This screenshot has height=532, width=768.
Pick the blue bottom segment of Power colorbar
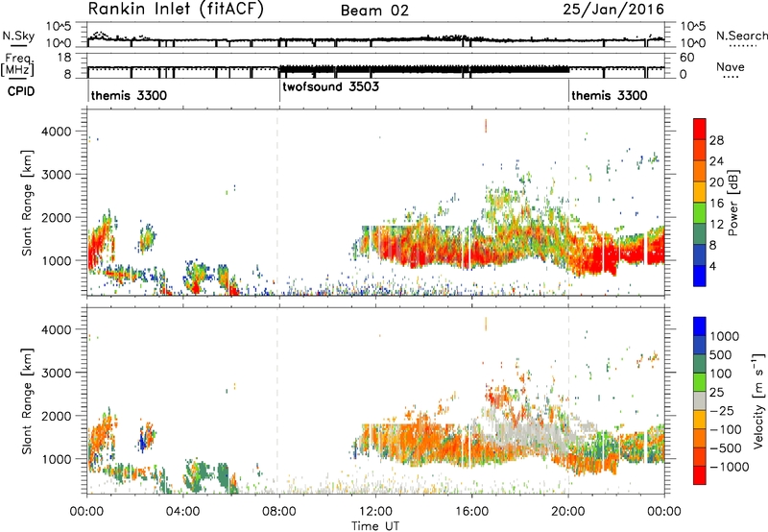tap(700, 276)
